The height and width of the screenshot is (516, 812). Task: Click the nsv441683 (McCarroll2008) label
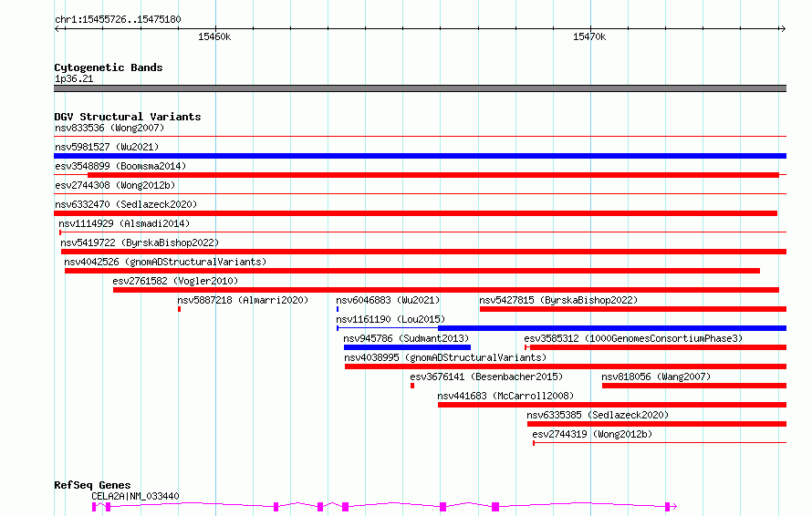[x=505, y=396]
